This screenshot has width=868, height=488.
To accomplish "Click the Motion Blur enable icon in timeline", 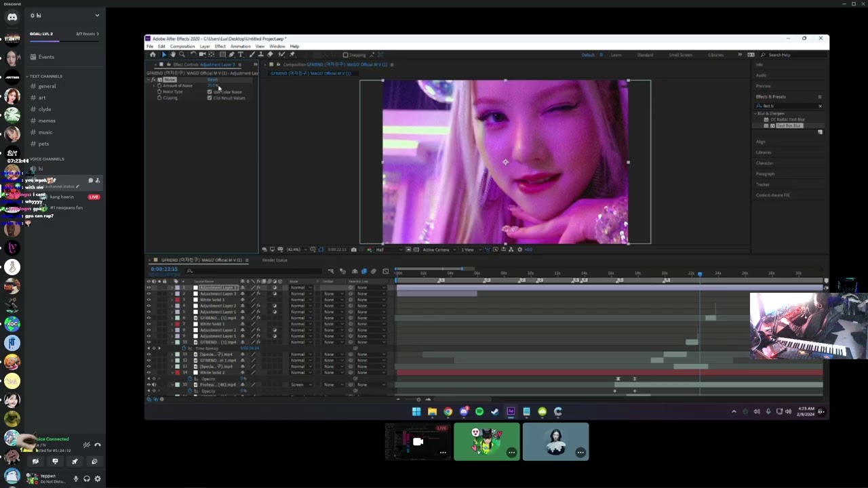I will click(x=373, y=271).
